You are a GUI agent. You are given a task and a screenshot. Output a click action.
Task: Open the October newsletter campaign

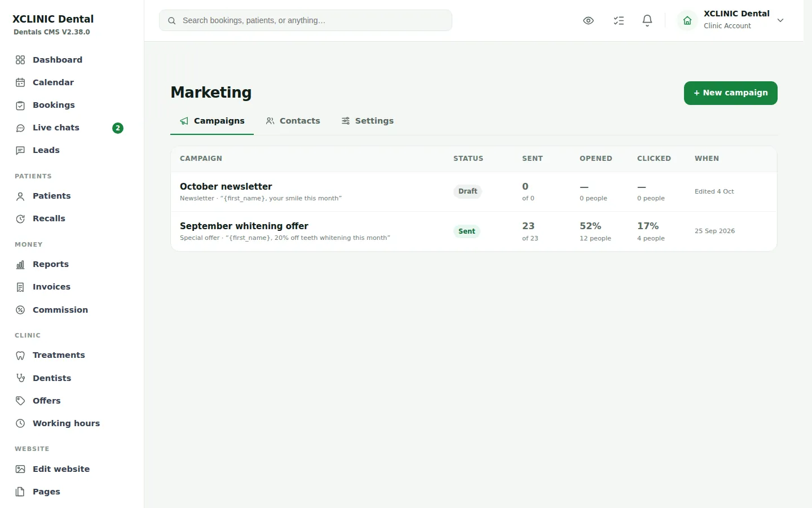[474, 192]
